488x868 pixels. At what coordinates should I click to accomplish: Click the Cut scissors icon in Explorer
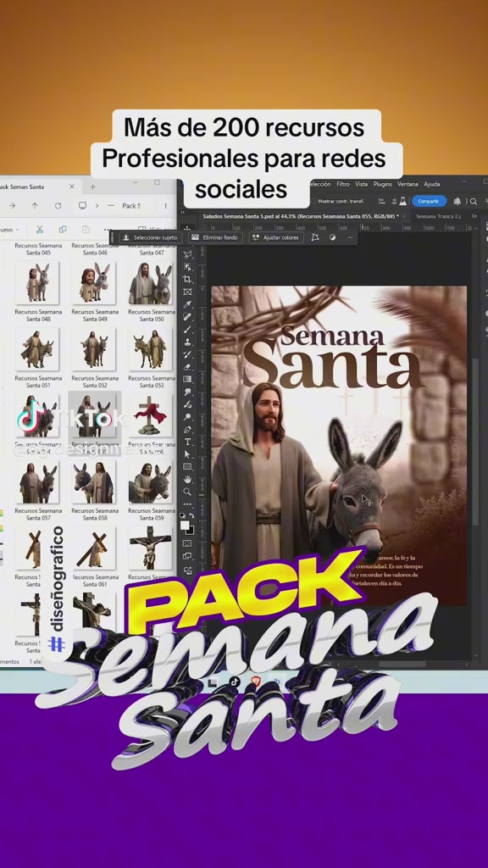click(x=40, y=229)
